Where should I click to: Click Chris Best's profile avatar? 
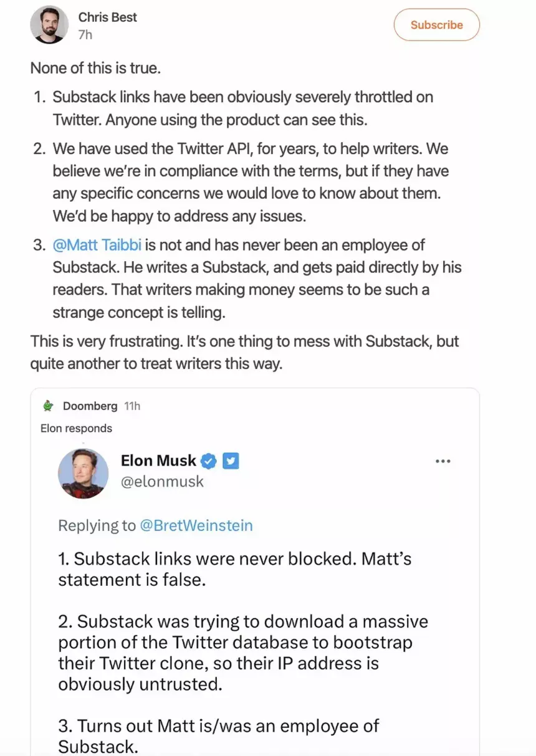50,25
